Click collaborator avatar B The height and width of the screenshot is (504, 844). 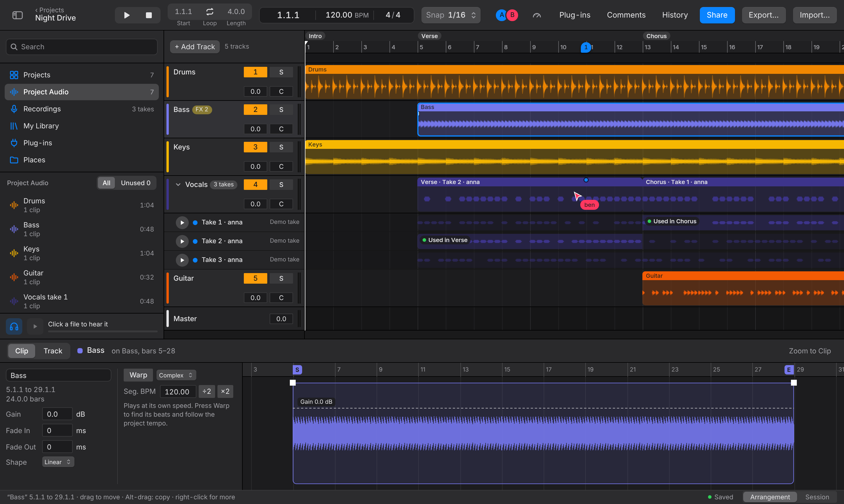coord(512,15)
